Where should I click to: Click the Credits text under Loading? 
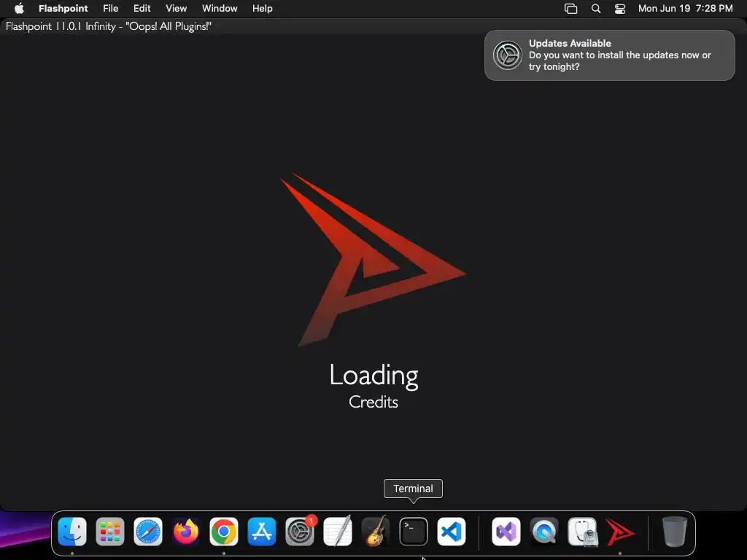pyautogui.click(x=373, y=402)
